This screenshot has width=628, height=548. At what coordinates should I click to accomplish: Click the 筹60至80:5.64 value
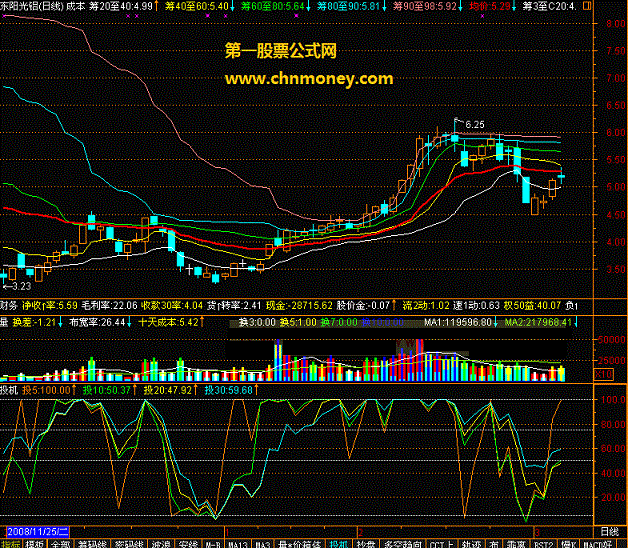click(x=273, y=6)
